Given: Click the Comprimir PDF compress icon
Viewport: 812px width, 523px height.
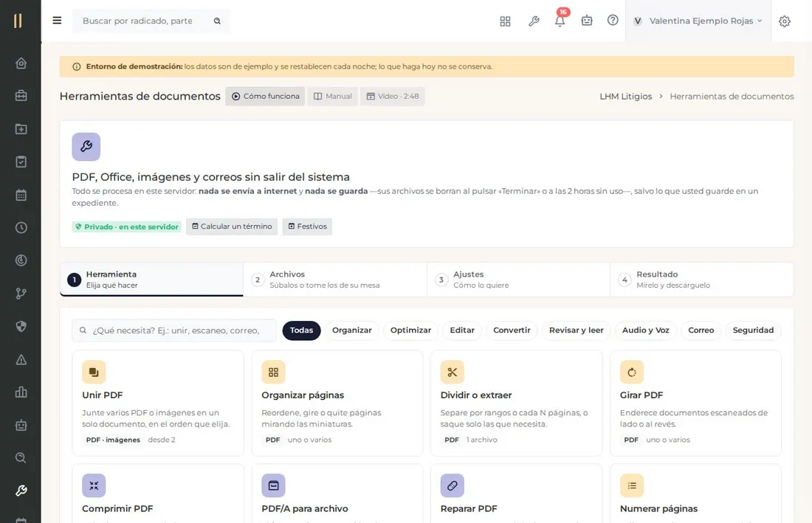Looking at the screenshot, I should (94, 485).
